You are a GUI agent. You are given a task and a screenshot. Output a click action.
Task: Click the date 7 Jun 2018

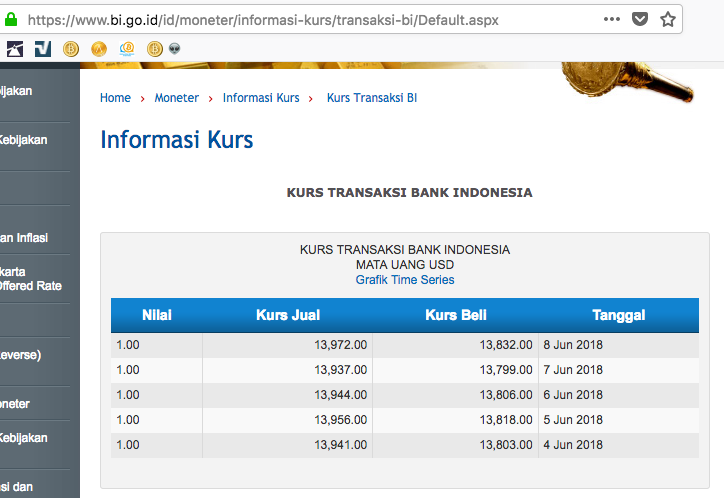573,370
